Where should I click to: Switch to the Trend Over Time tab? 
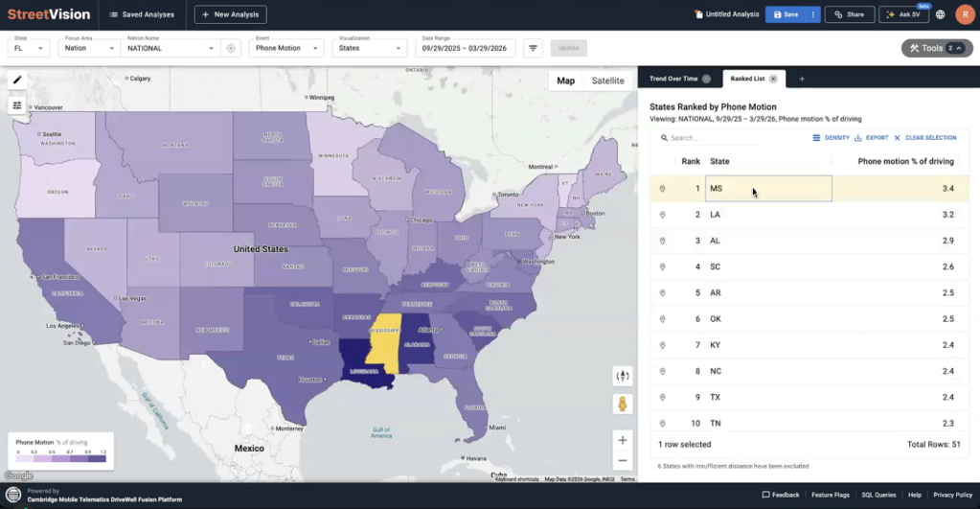(x=674, y=79)
